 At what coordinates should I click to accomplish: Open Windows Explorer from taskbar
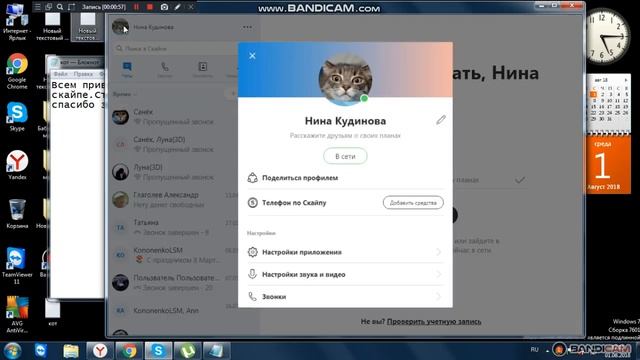pos(71,351)
